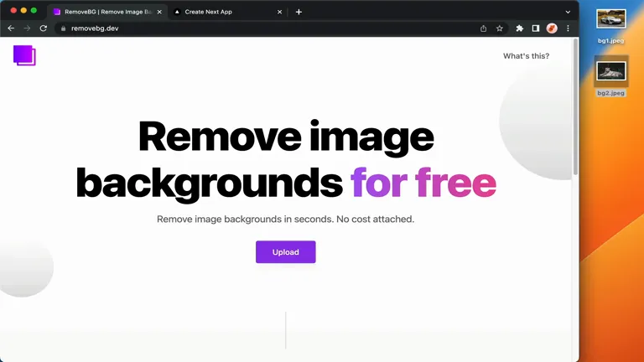Click the lock icon in address bar
Image resolution: width=644 pixels, height=362 pixels.
click(63, 28)
